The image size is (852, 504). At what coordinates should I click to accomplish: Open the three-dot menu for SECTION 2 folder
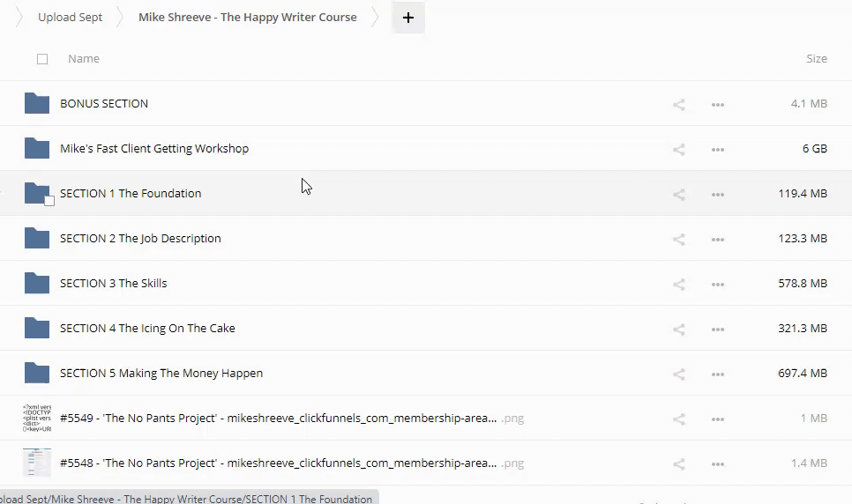[717, 239]
